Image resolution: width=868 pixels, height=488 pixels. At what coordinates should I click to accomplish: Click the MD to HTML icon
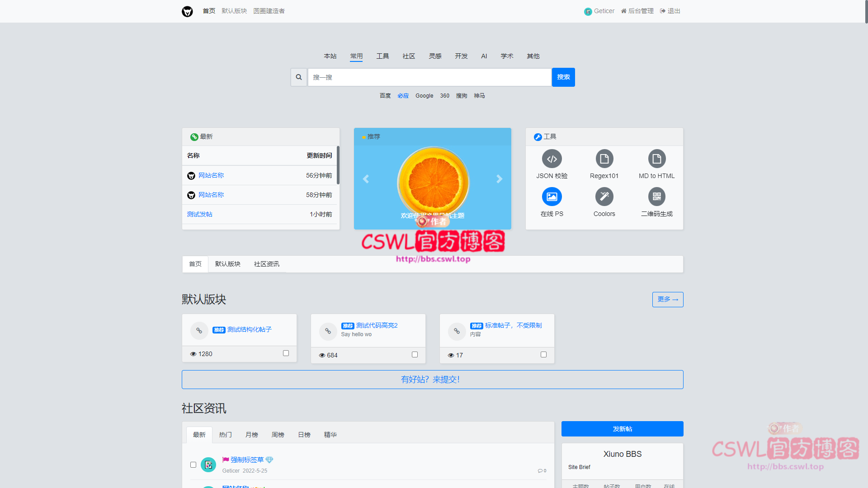coord(656,159)
